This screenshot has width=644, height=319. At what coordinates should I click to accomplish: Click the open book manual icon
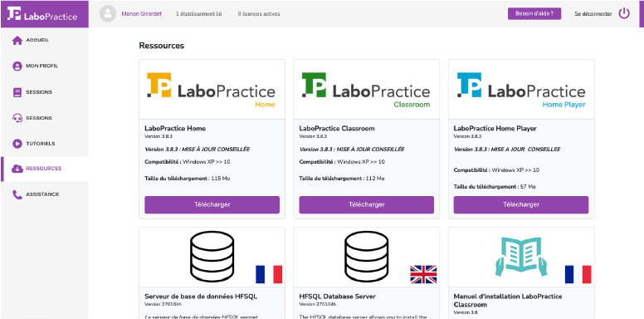pos(521,256)
